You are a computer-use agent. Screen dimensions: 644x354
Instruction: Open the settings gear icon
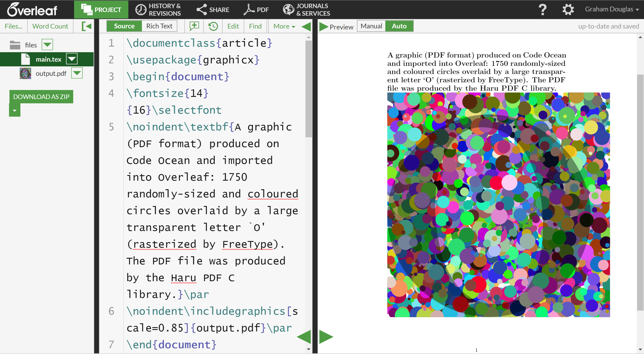click(568, 9)
